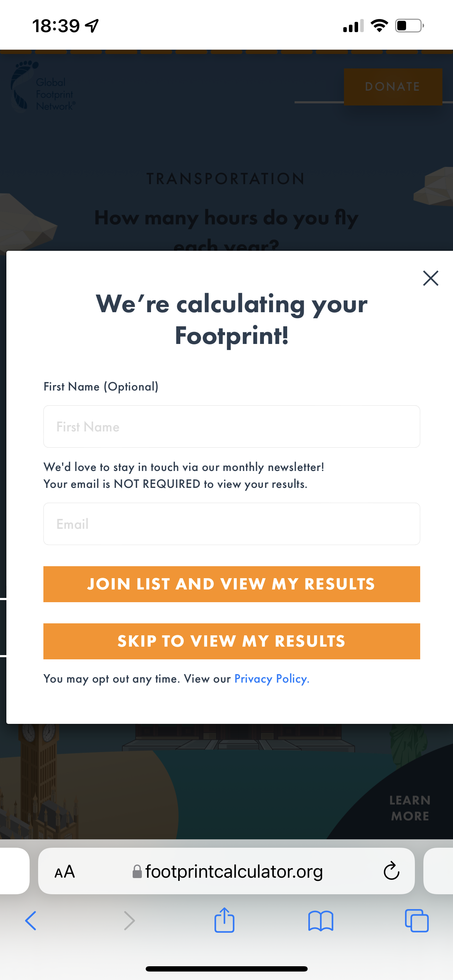Click the First Name input field

pos(232,427)
